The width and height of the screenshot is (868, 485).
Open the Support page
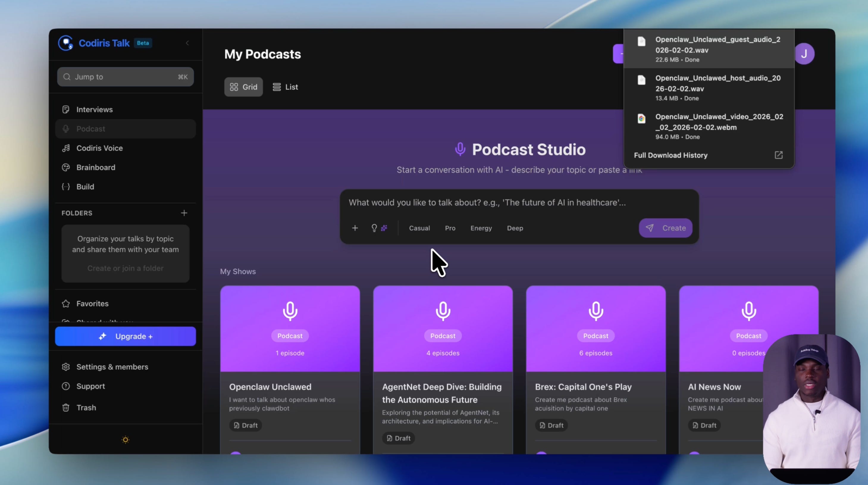(125, 386)
